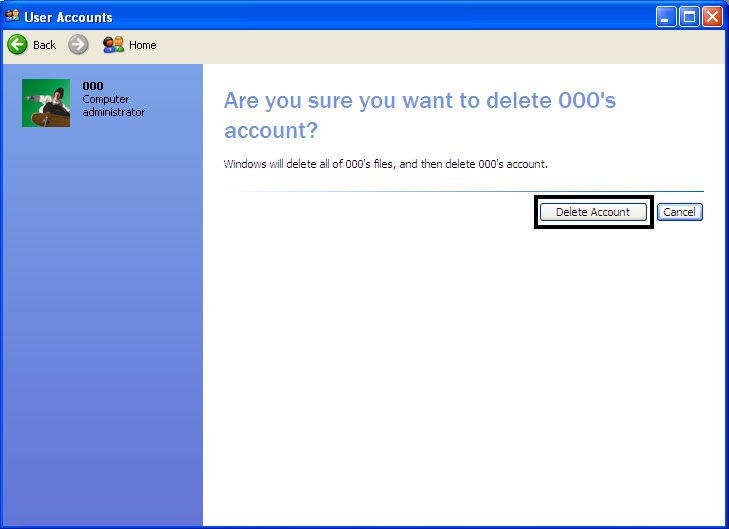
Task: Click the User Accounts title bar icon
Action: [x=12, y=16]
